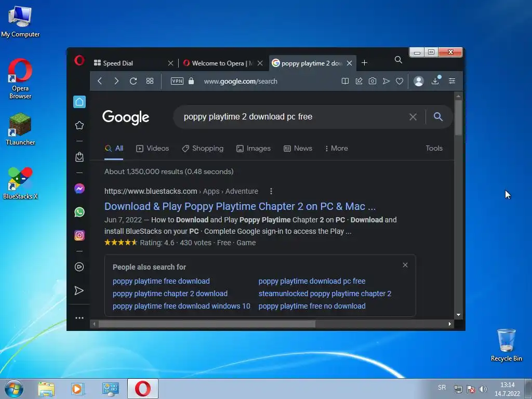
Task: Open sidebar three-dot setup menu
Action: [x=79, y=318]
